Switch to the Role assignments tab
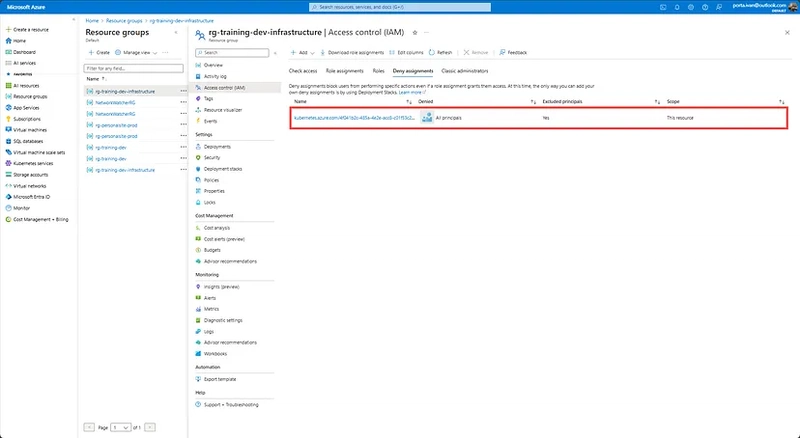 pyautogui.click(x=345, y=71)
